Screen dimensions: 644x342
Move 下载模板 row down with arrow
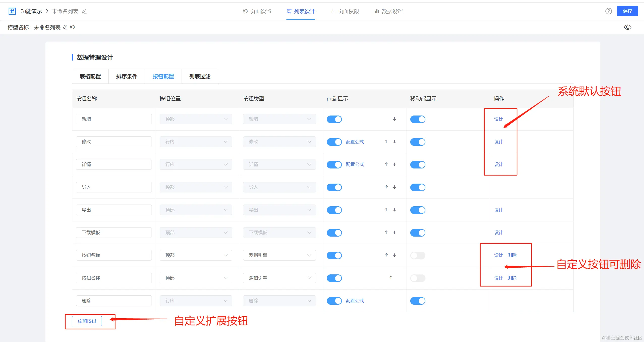tap(394, 232)
